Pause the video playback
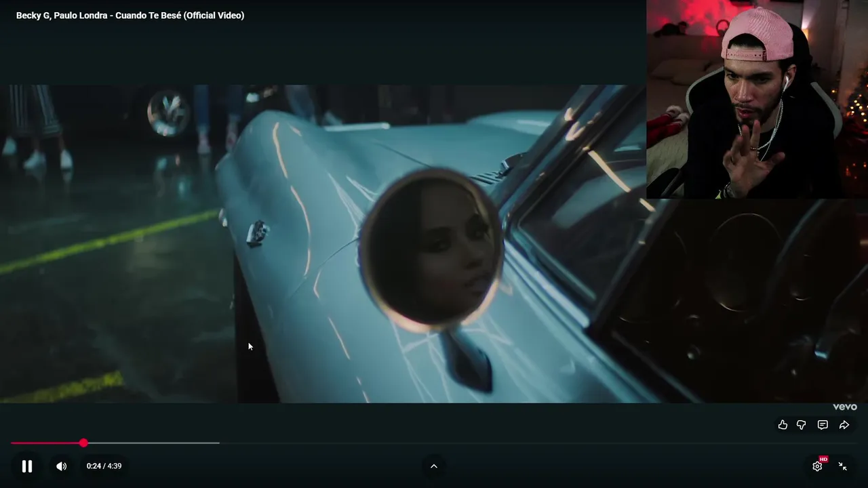This screenshot has width=868, height=488. click(x=27, y=466)
